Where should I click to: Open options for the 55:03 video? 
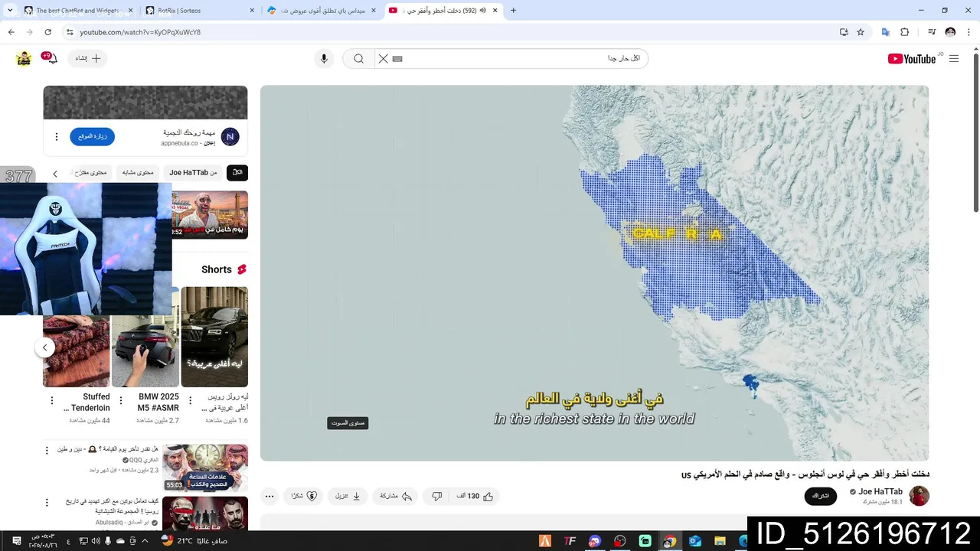(x=47, y=451)
